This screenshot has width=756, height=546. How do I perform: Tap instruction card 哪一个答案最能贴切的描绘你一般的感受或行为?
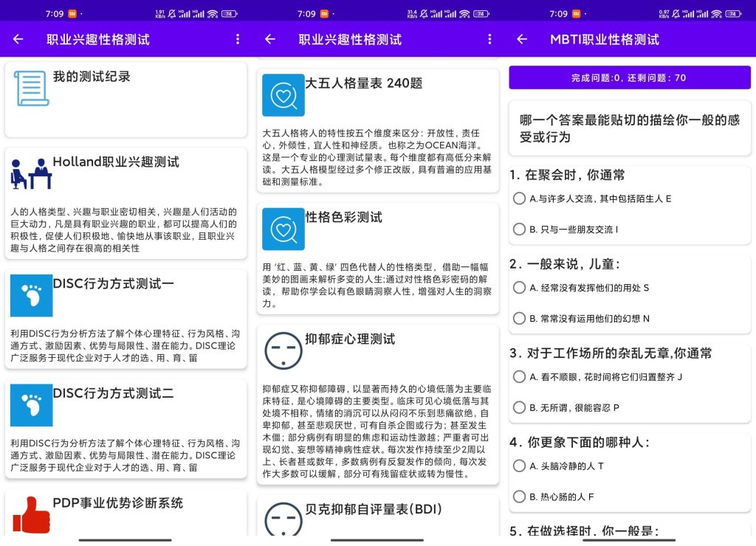pos(629,128)
